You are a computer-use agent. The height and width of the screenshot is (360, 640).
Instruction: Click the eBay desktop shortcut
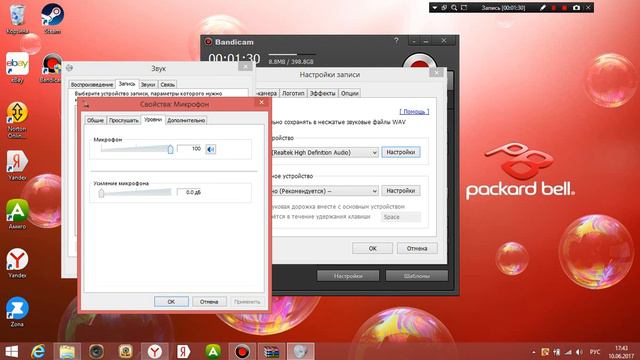coord(17,68)
